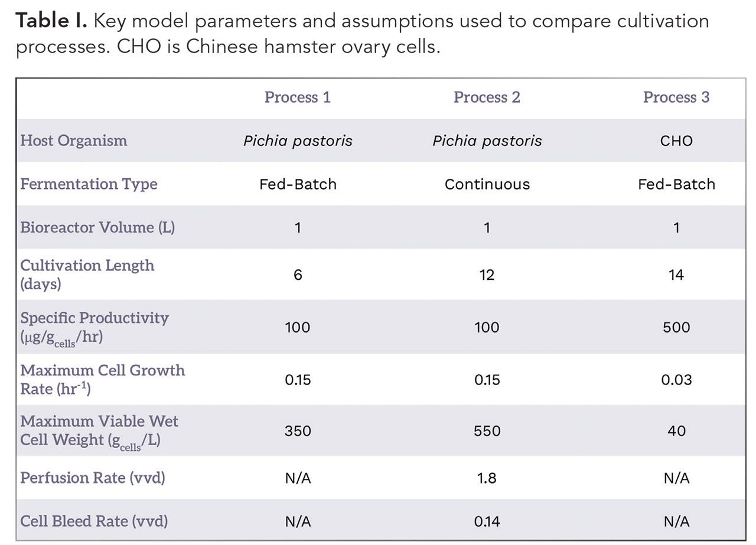
Task: Click the 550 wet cell weight value
Action: click(487, 431)
